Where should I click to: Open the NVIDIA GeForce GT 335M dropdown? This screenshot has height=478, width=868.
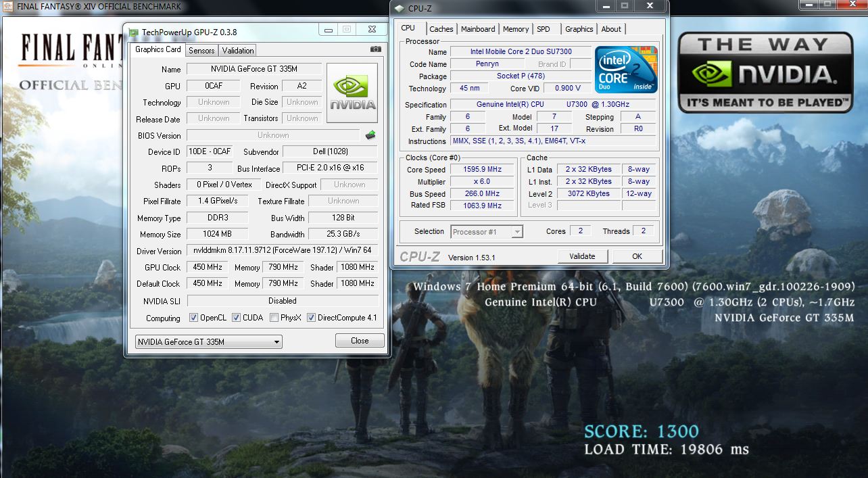209,342
